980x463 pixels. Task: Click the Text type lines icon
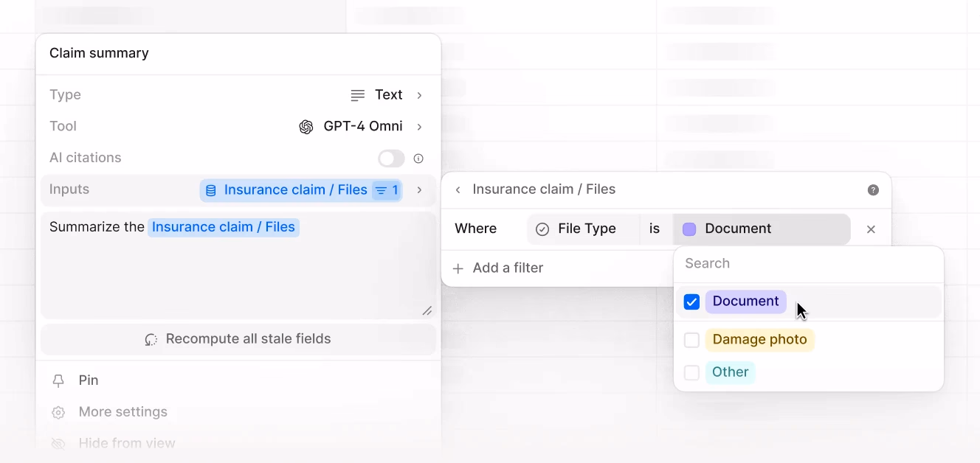(x=358, y=95)
